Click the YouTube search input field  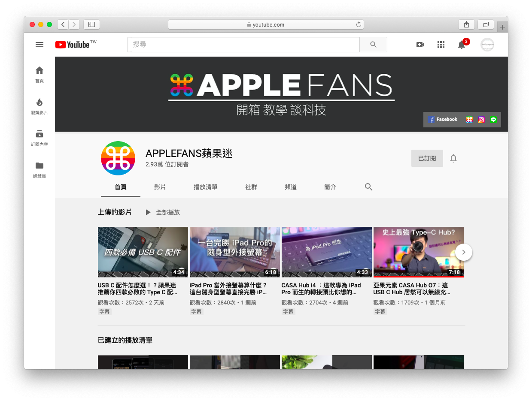[x=243, y=45]
